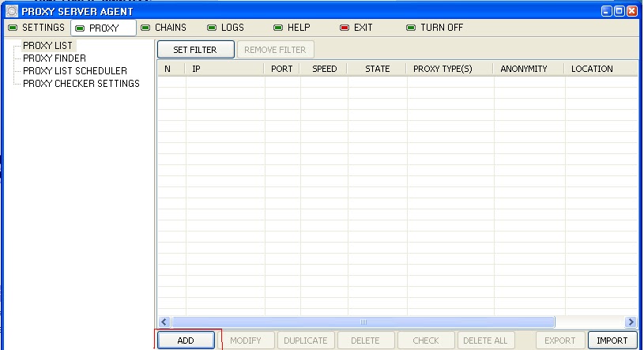Sort by the IP column header

coord(224,69)
